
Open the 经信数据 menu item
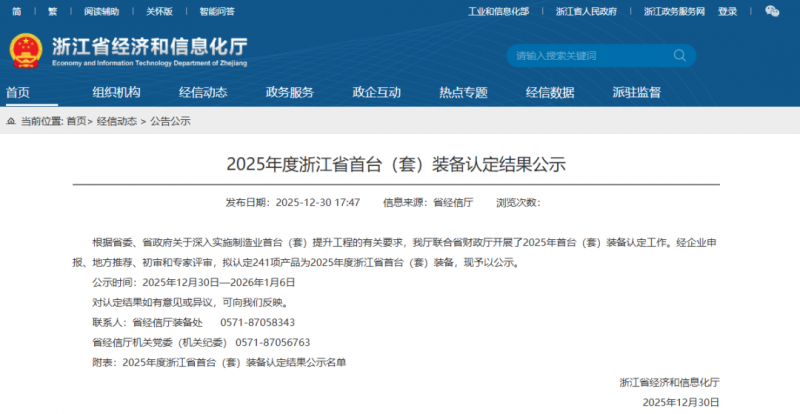(x=550, y=92)
